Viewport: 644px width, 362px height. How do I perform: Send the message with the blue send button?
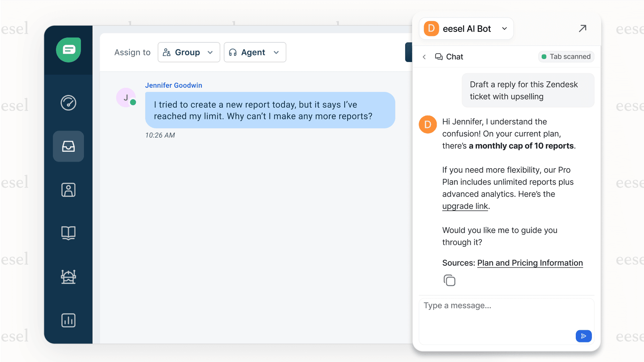click(x=583, y=336)
